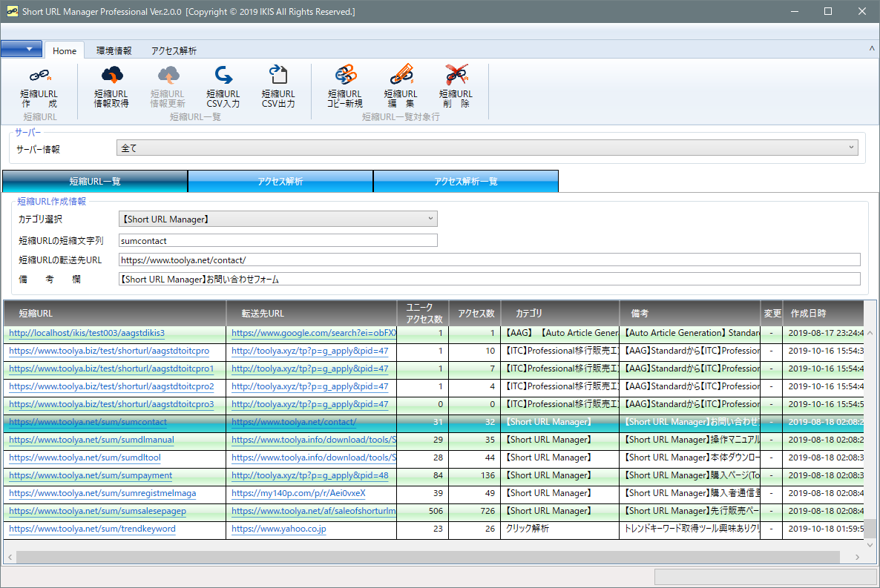880x588 pixels.
Task: Select access count cell 136
Action: pyautogui.click(x=474, y=475)
